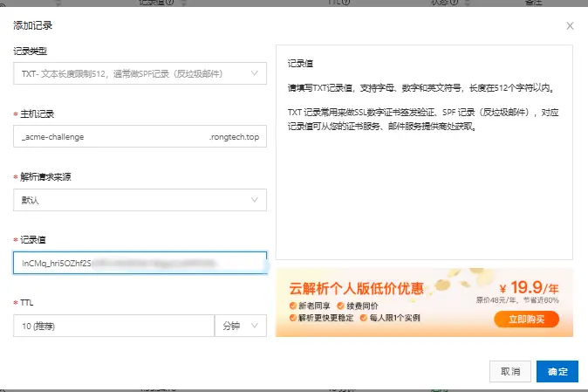Focus the 记录值 input field
Viewport: 588px width, 392px height.
pos(140,263)
